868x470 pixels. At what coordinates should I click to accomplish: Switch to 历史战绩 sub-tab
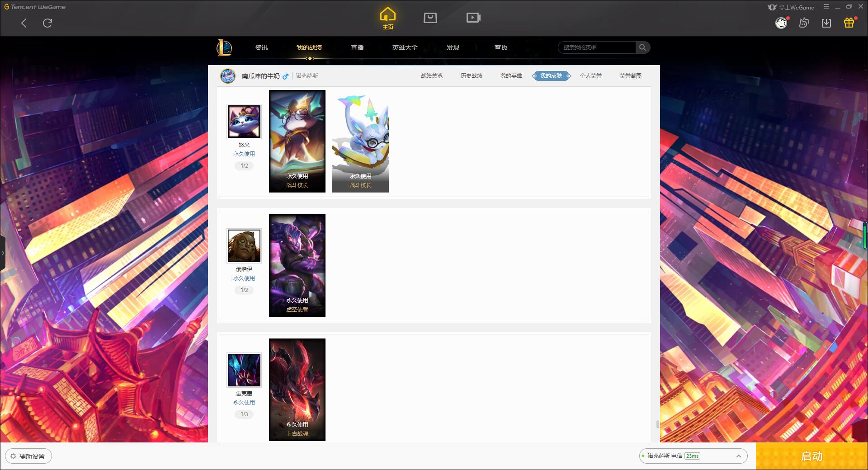pyautogui.click(x=472, y=76)
